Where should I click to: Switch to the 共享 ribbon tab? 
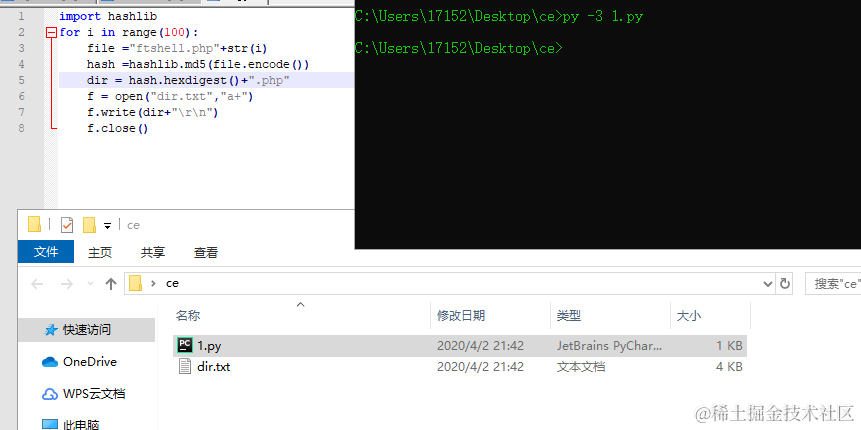click(x=153, y=252)
